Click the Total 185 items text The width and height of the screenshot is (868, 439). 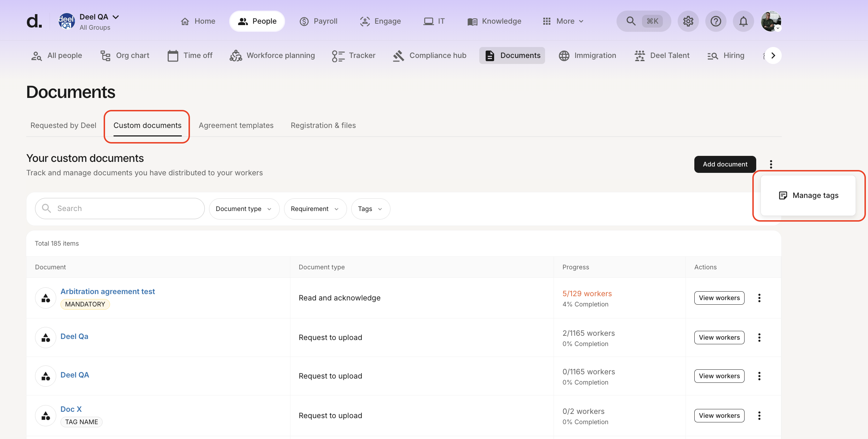pyautogui.click(x=57, y=244)
